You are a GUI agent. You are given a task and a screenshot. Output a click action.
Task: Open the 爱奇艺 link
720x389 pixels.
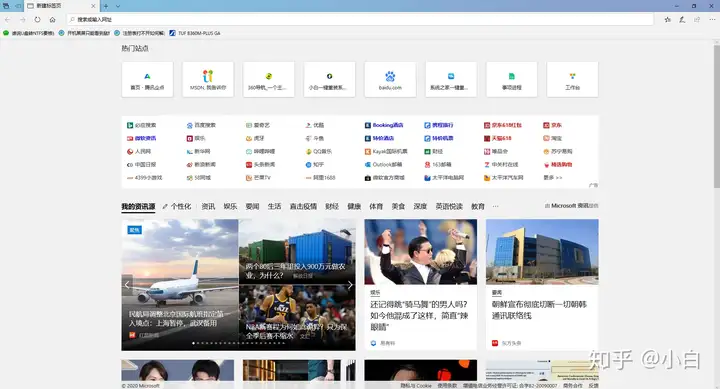coord(258,125)
